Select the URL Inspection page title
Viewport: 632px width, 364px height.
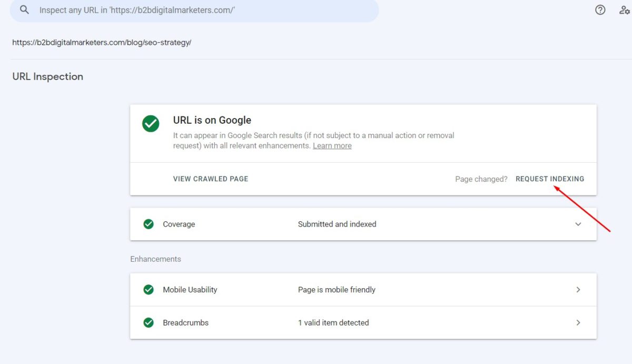tap(47, 76)
